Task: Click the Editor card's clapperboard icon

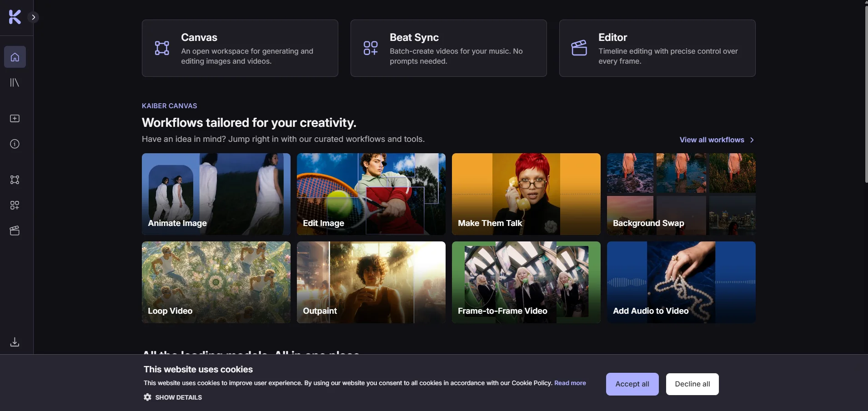Action: pos(579,48)
